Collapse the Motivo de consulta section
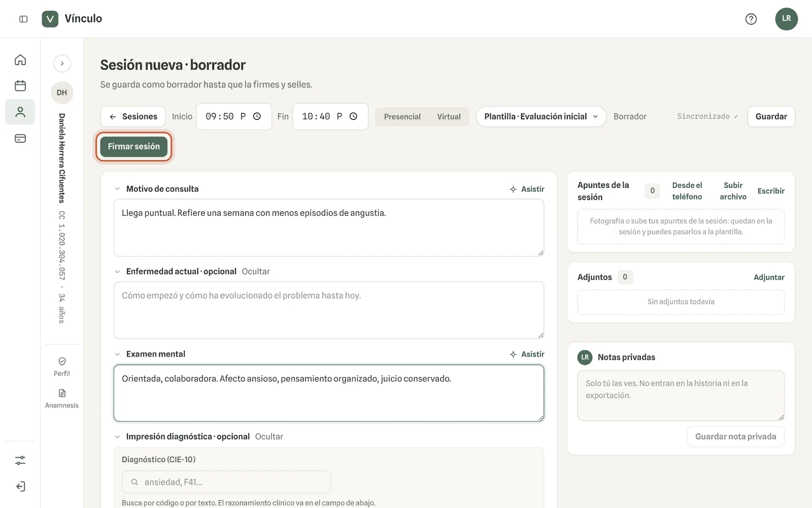Viewport: 812px width, 508px height. click(x=117, y=189)
